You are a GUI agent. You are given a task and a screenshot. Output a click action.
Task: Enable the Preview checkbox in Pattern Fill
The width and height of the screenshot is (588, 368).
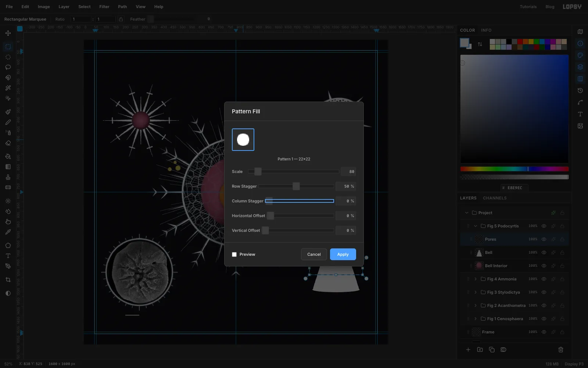(234, 254)
